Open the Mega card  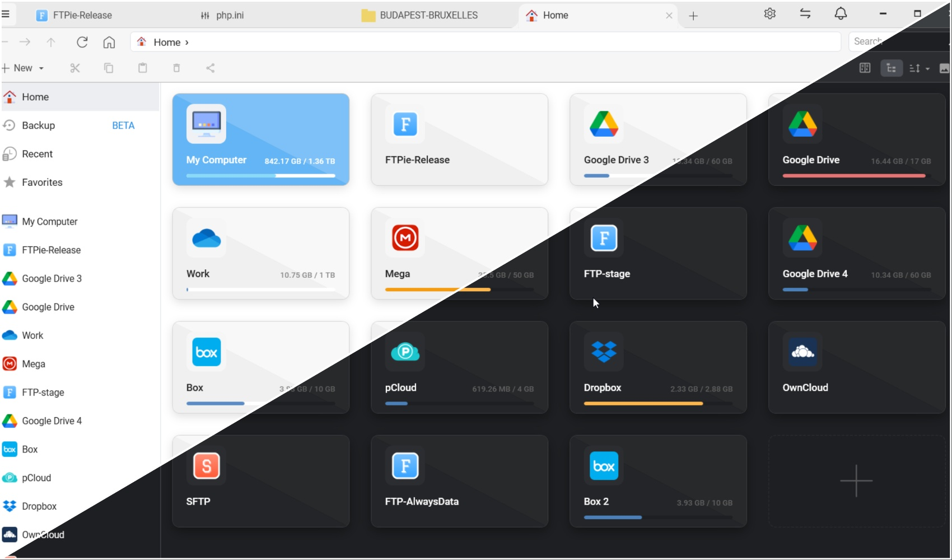459,254
